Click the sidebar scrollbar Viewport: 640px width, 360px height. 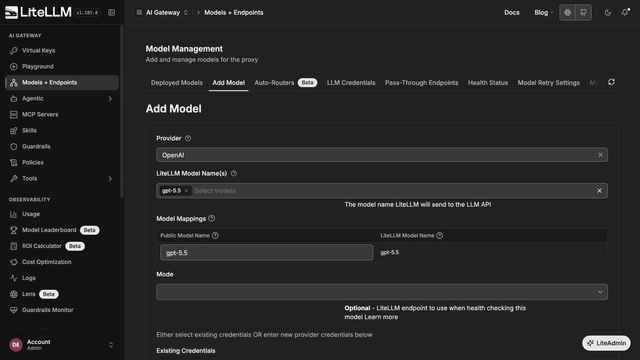[x=122, y=112]
